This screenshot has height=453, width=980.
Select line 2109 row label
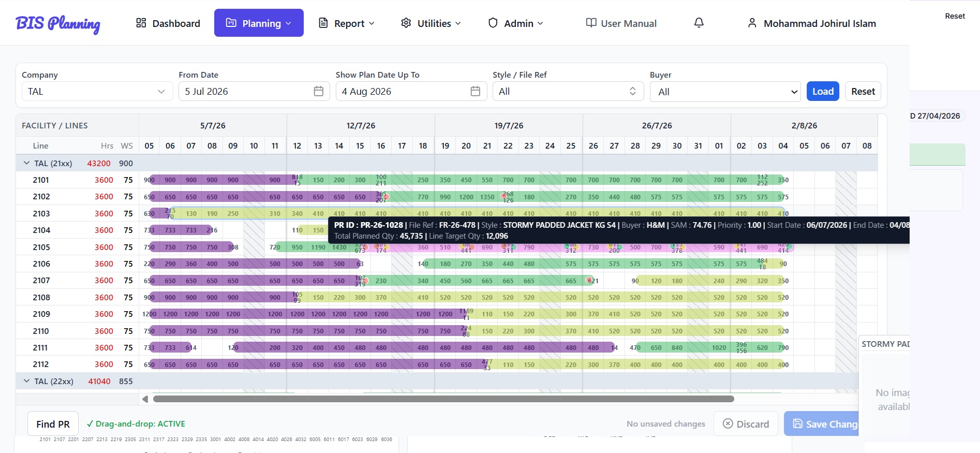41,314
